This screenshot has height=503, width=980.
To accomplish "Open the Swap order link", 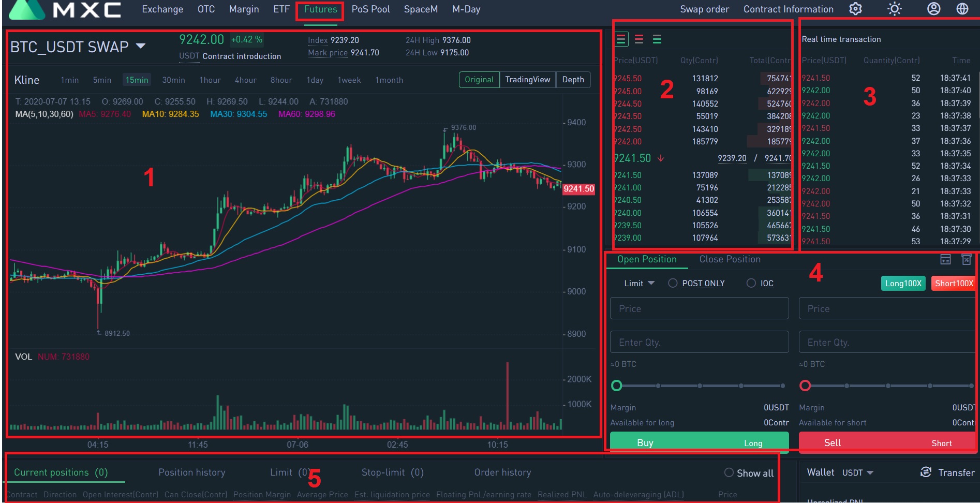I will coord(704,9).
